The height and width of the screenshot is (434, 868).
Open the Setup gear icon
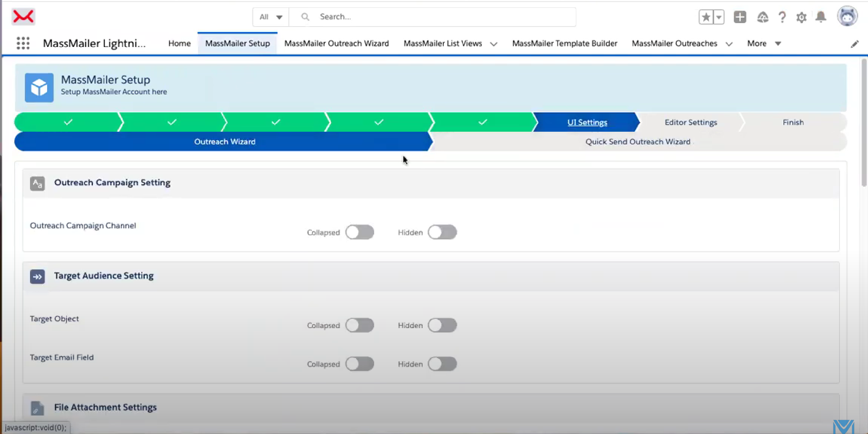pyautogui.click(x=801, y=17)
